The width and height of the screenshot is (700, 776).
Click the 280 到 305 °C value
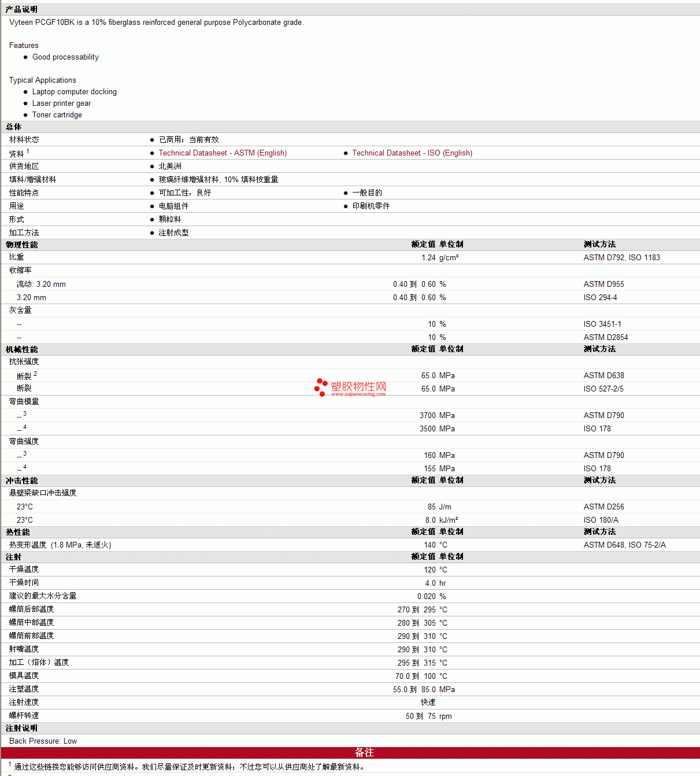pos(423,623)
